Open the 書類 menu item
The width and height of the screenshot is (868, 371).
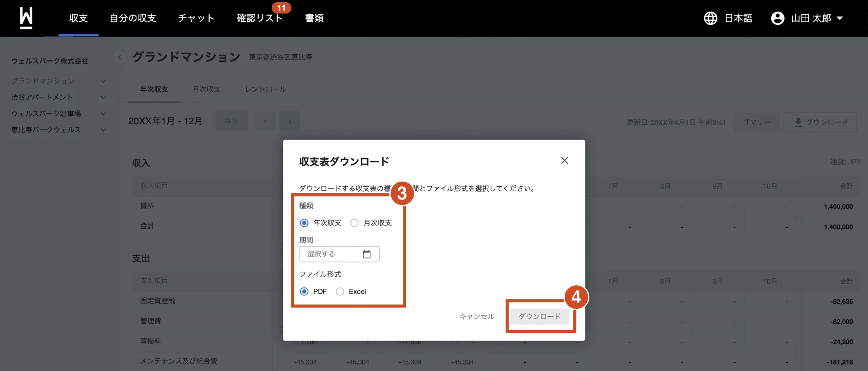[x=314, y=18]
